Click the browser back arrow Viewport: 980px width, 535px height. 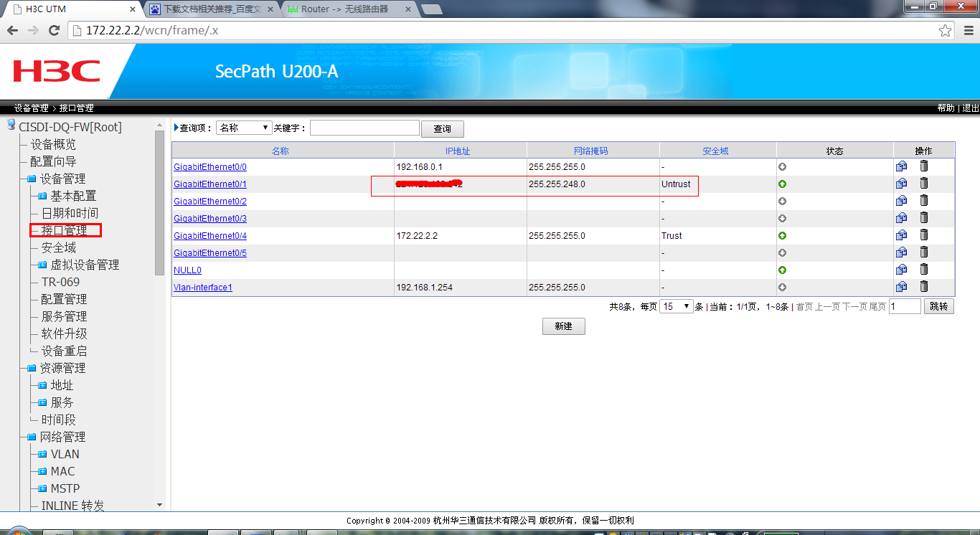[12, 31]
